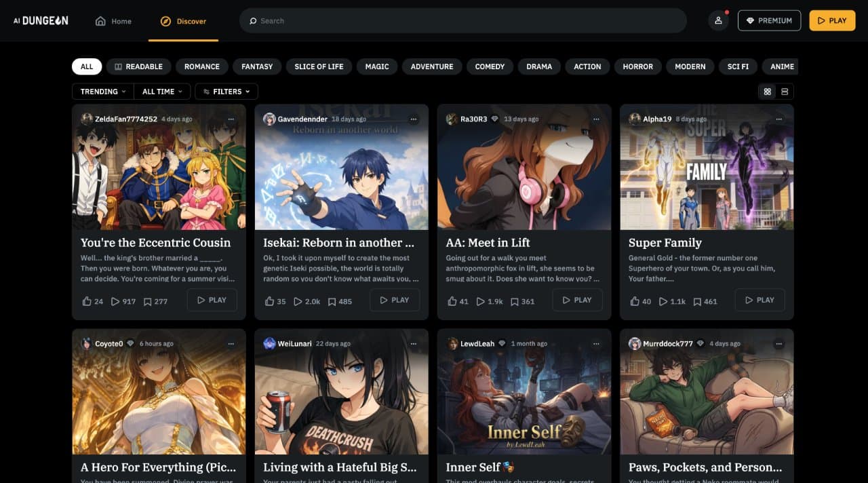This screenshot has height=483, width=868.
Task: Play the AA: Meet in Lift scenario
Action: (577, 300)
